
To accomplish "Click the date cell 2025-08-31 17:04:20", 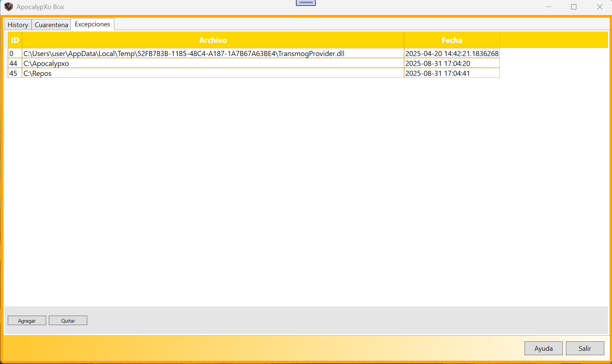I will click(437, 64).
